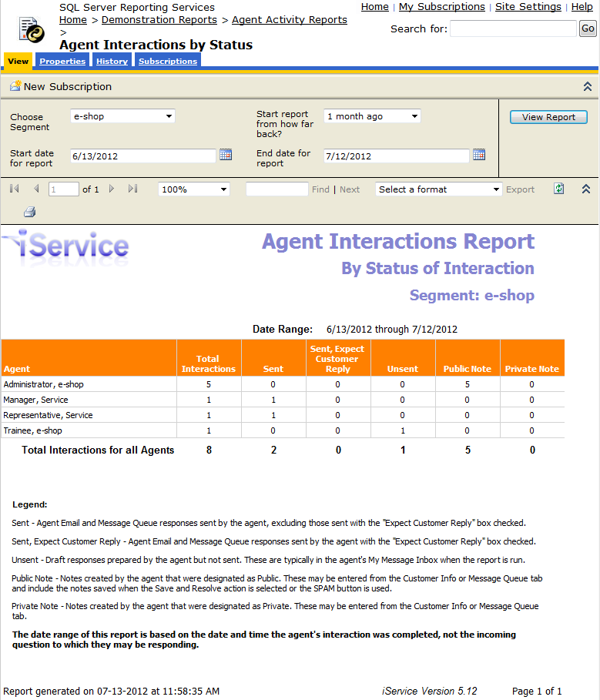Focus the find text input box

coord(277,189)
